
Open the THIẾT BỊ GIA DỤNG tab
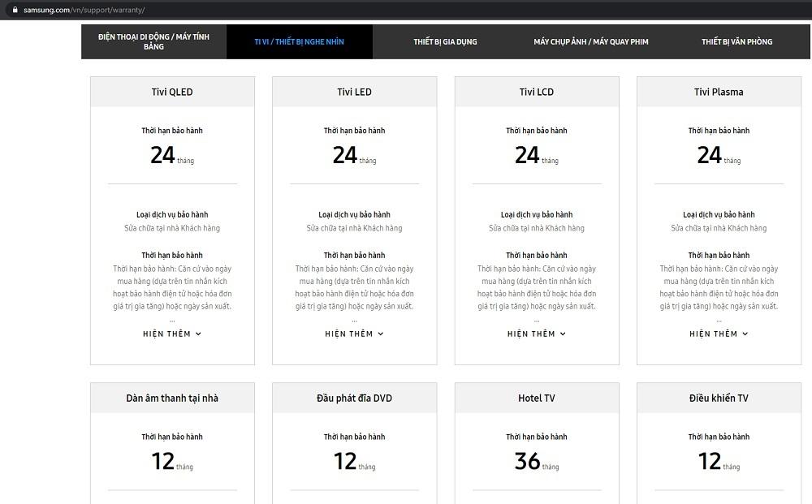click(445, 41)
